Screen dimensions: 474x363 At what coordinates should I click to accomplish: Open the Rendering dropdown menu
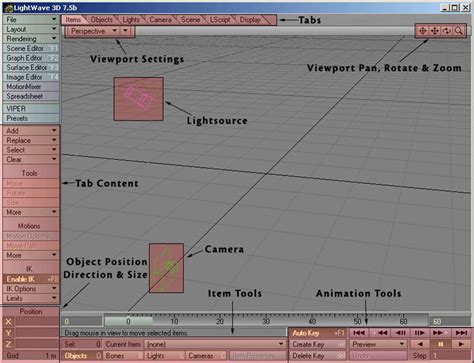(31, 39)
